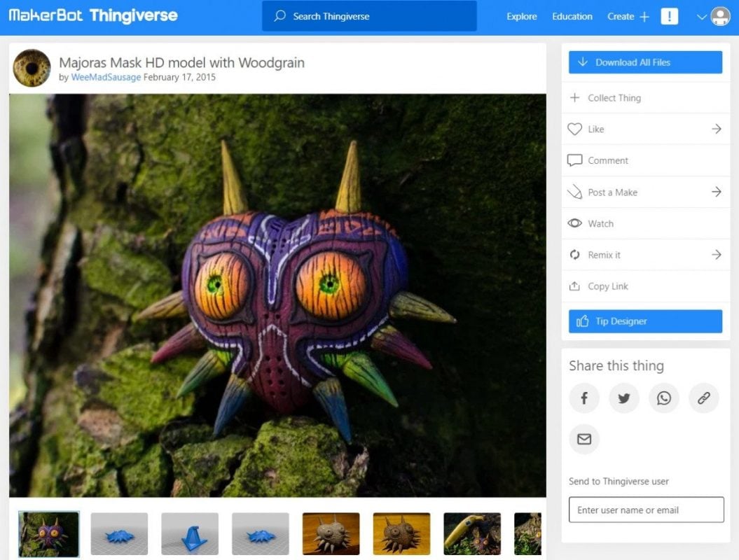Toggle the Watch eye icon
Screen dimensions: 739x560
coord(574,223)
